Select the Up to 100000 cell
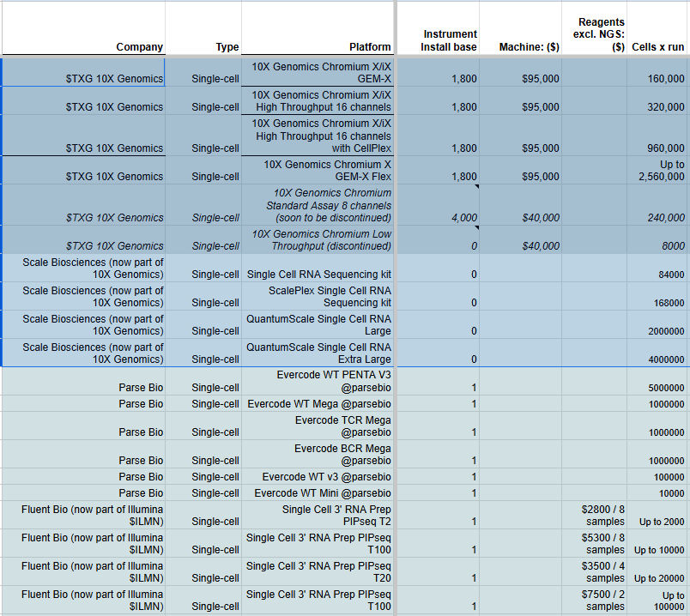Image resolution: width=690 pixels, height=616 pixels. pos(657,600)
